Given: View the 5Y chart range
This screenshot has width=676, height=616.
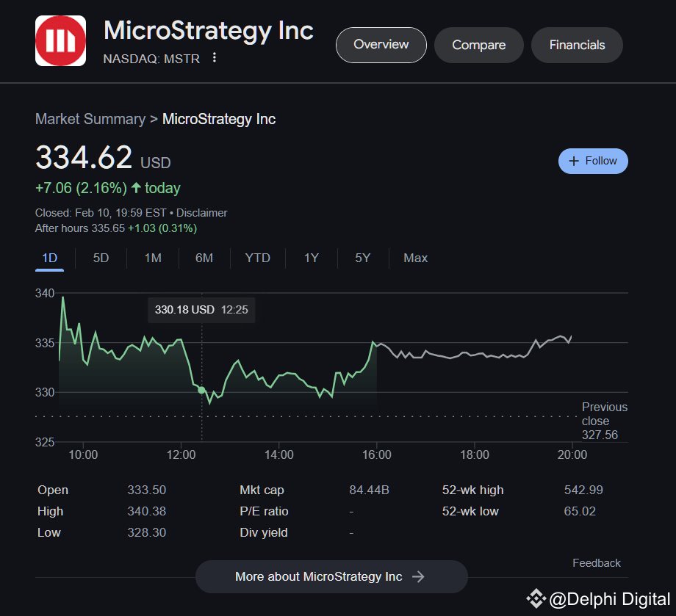Looking at the screenshot, I should click(x=363, y=258).
